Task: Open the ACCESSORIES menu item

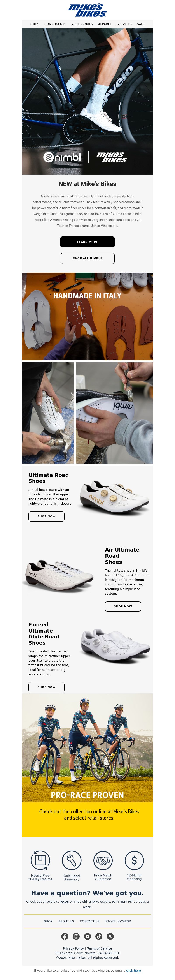Action: 82,24
